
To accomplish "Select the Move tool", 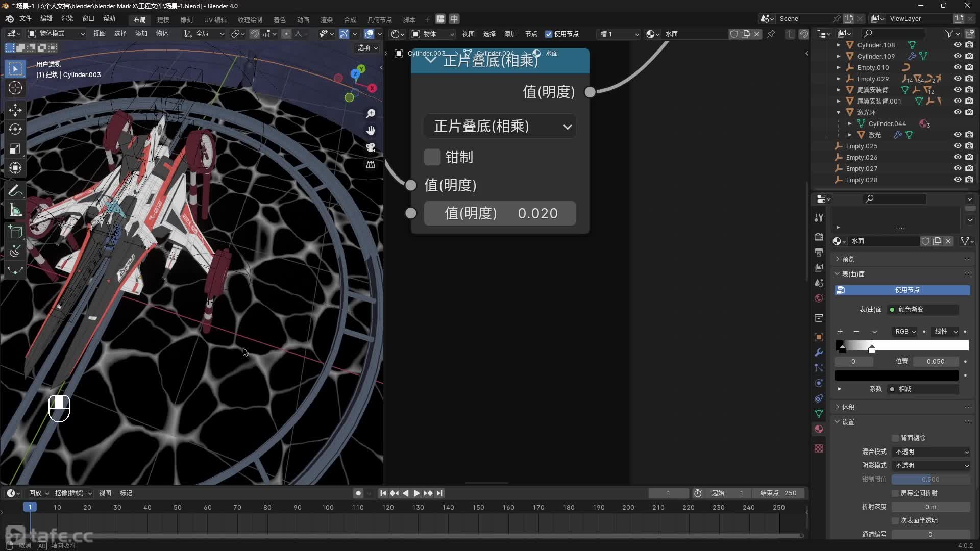I will (x=15, y=110).
